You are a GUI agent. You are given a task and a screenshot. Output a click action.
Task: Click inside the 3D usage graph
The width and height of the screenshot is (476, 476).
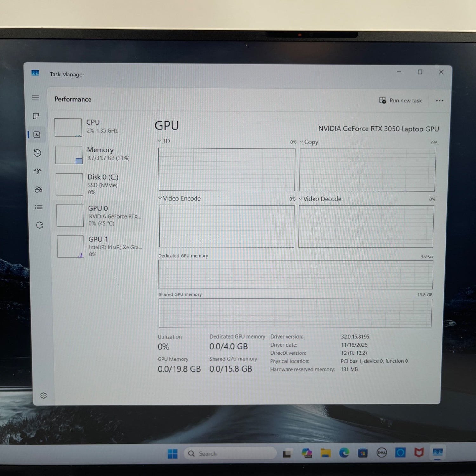click(x=227, y=169)
